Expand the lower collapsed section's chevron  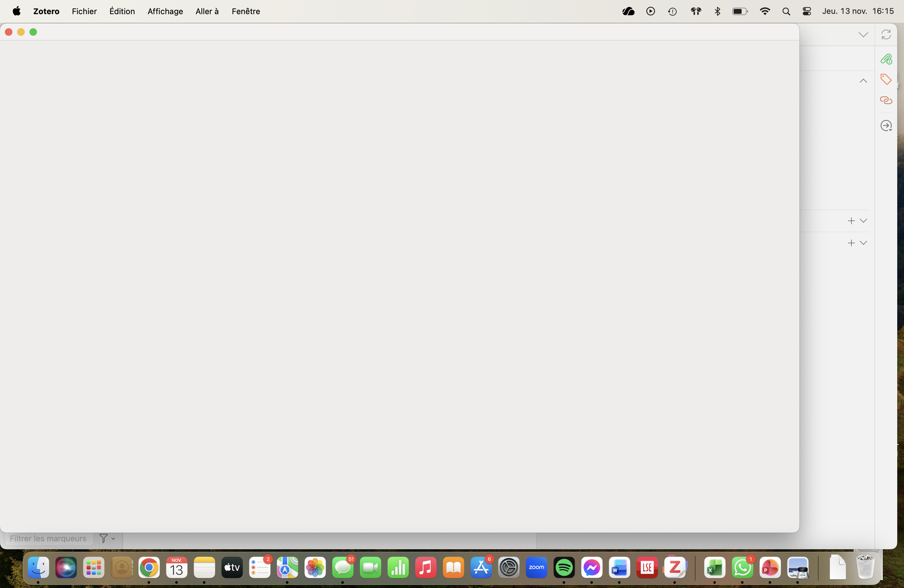(863, 243)
